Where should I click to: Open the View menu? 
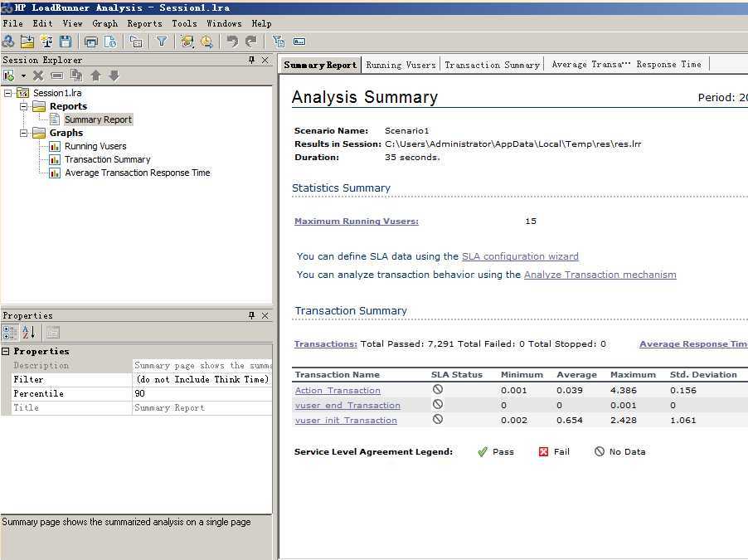(x=72, y=23)
